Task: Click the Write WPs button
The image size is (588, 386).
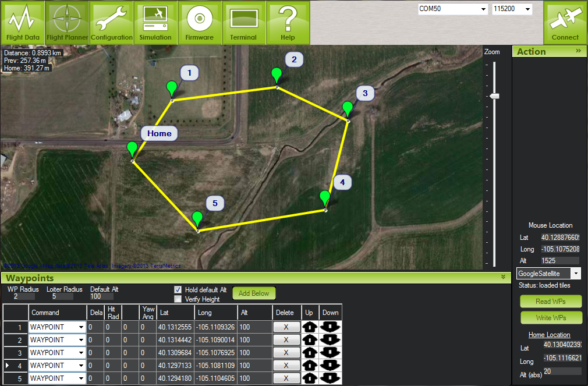Action: click(551, 318)
